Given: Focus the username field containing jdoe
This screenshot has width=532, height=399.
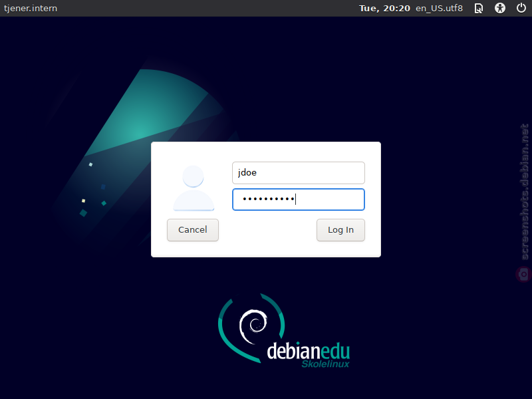Looking at the screenshot, I should (299, 173).
